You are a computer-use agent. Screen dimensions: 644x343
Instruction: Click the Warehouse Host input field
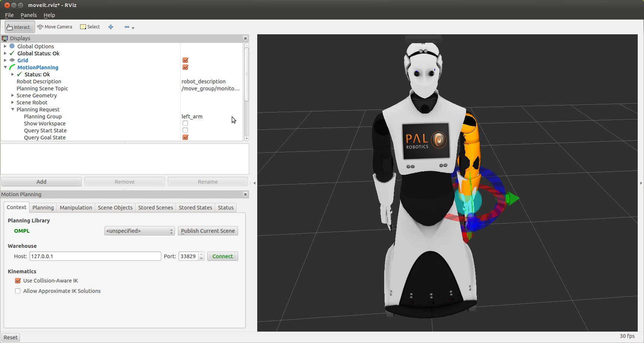pos(95,256)
